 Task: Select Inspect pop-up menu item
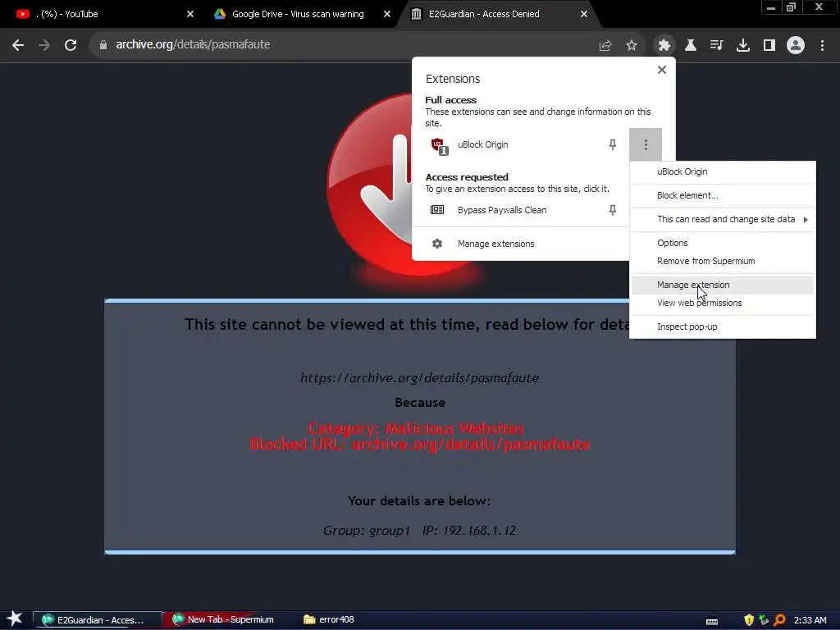tap(723, 326)
